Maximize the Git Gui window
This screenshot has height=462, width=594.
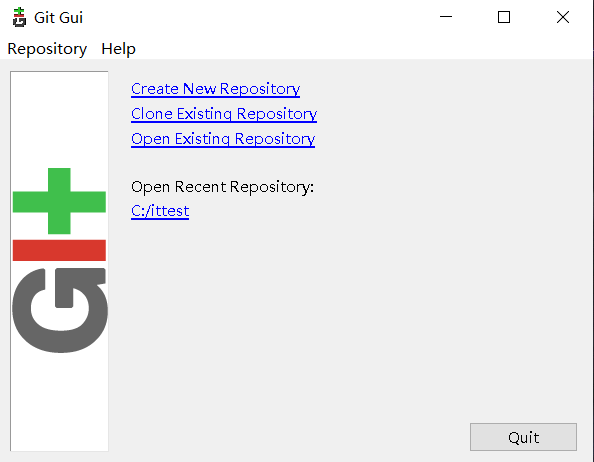click(x=504, y=17)
